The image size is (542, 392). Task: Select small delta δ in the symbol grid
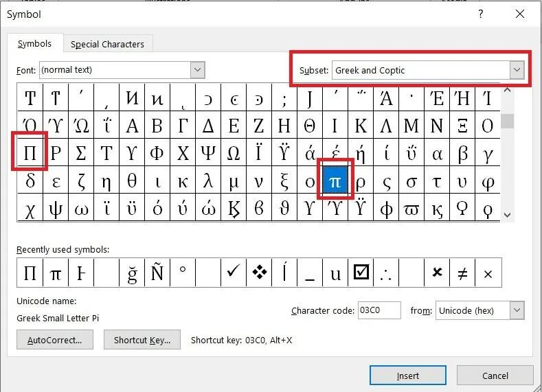pos(30,181)
